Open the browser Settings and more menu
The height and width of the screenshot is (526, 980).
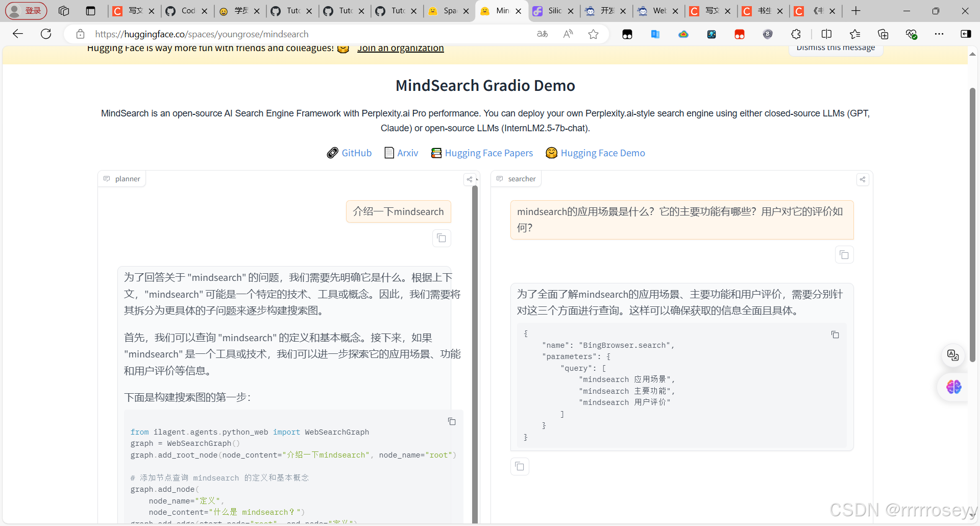[x=940, y=34]
